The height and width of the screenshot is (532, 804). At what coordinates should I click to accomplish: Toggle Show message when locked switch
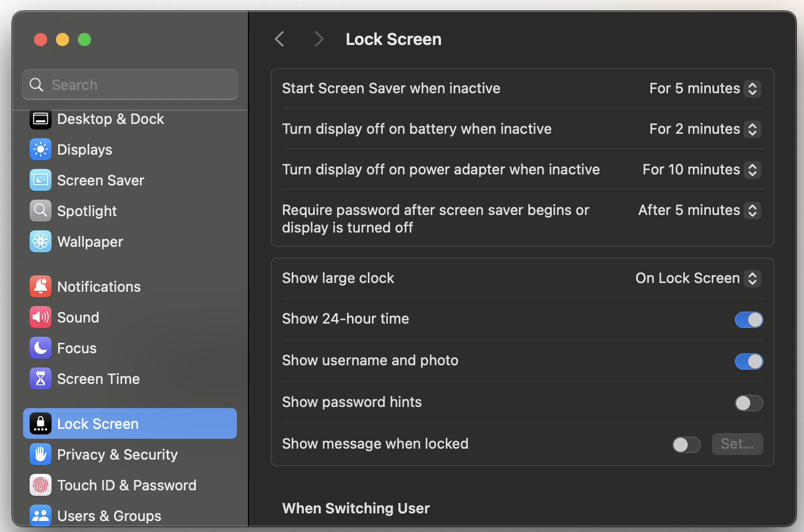coord(686,445)
